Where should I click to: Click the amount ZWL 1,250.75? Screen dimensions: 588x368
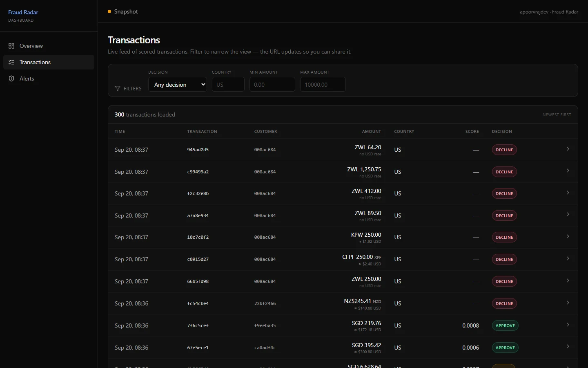pos(364,169)
